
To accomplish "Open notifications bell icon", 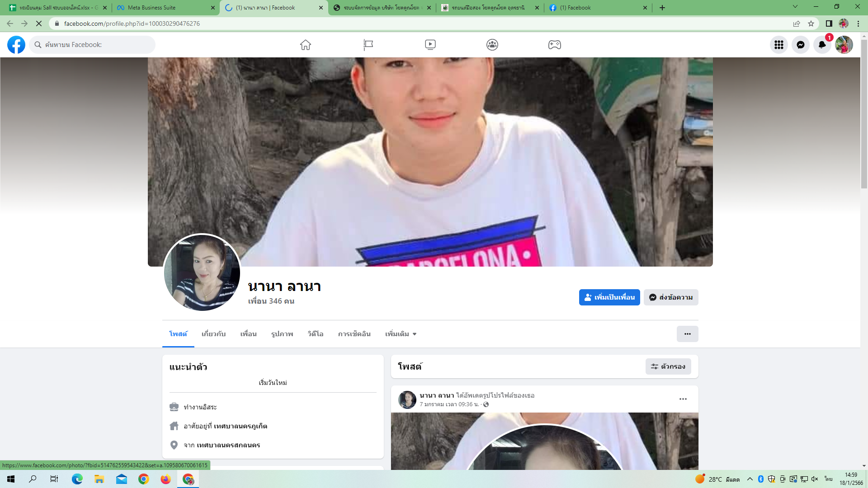I will [822, 45].
